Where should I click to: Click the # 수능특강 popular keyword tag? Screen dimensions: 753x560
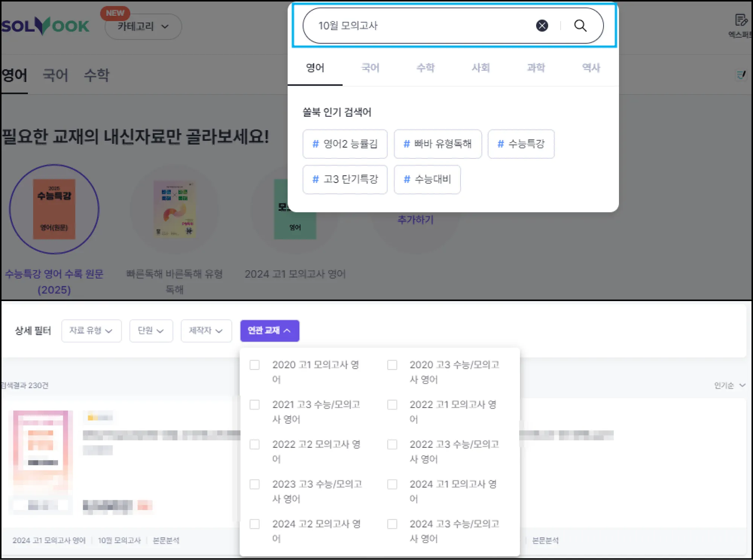(521, 144)
